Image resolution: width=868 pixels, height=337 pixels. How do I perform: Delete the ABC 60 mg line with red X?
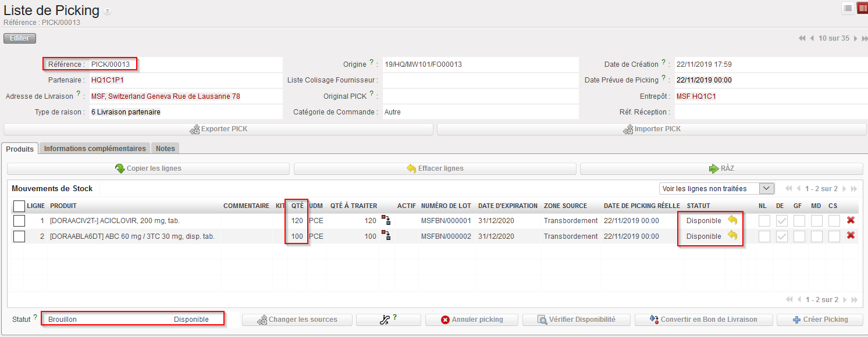pyautogui.click(x=851, y=235)
